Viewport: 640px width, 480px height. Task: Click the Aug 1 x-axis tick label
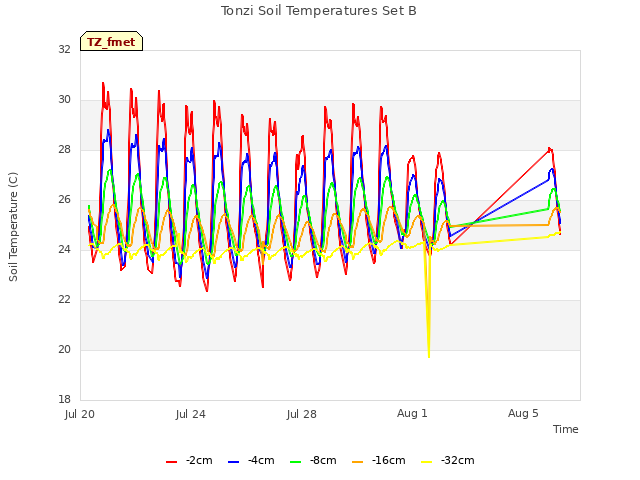click(x=412, y=413)
